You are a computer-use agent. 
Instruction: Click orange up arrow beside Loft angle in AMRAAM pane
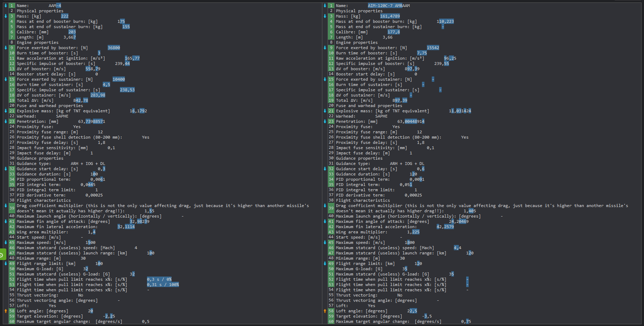tap(325, 311)
